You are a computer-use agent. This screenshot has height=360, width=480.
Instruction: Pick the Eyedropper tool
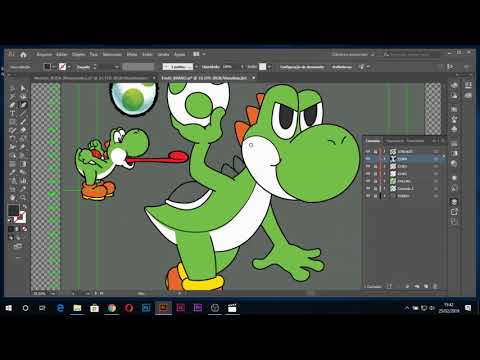pos(12,172)
